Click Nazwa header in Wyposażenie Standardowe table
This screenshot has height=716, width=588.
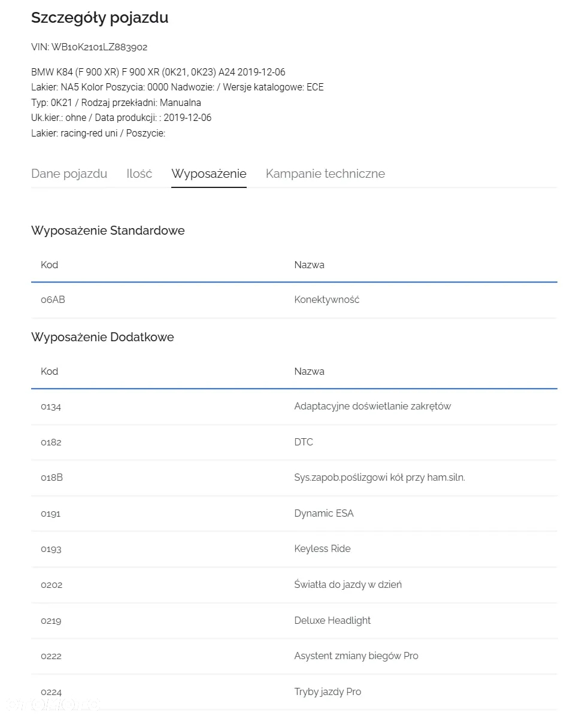(310, 265)
